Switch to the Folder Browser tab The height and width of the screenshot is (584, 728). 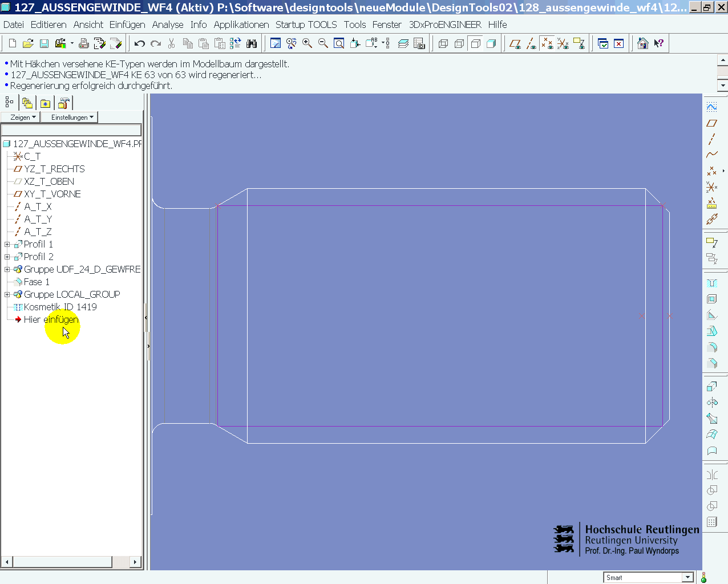27,103
